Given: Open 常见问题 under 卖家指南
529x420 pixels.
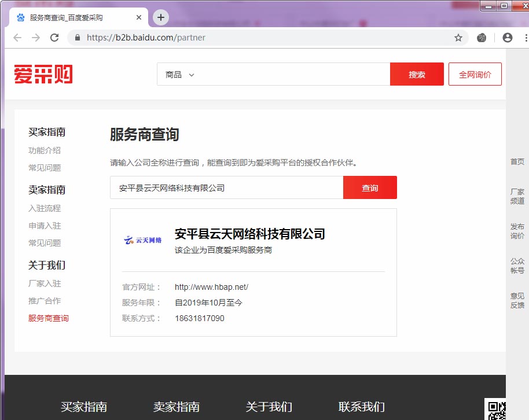Looking at the screenshot, I should (x=45, y=243).
